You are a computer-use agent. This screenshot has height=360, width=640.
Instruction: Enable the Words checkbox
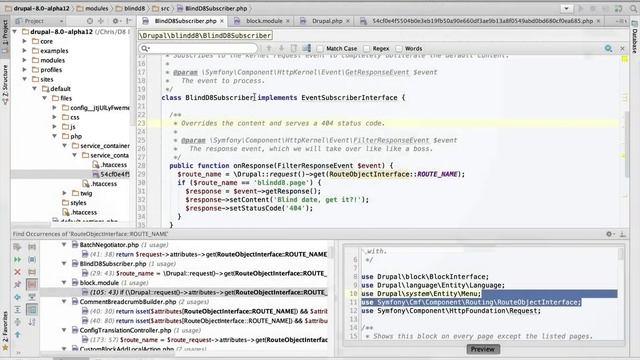coord(399,49)
